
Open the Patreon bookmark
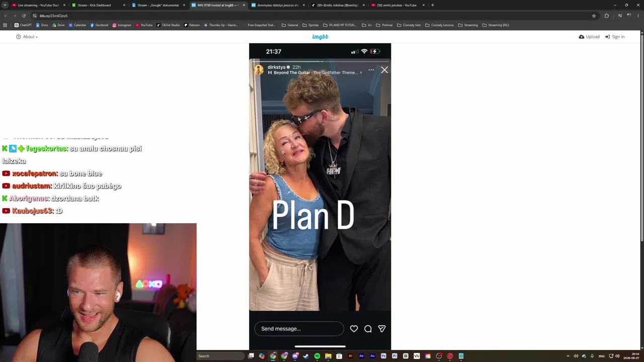[192, 25]
